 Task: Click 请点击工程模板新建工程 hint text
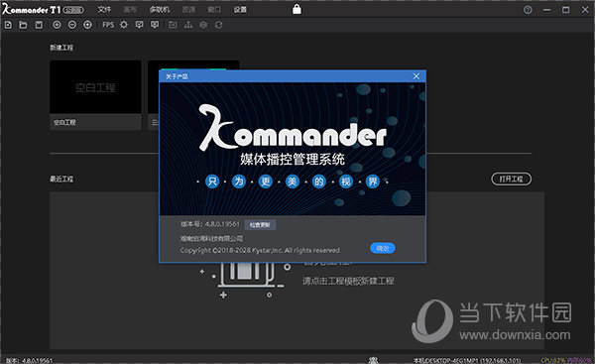click(348, 281)
